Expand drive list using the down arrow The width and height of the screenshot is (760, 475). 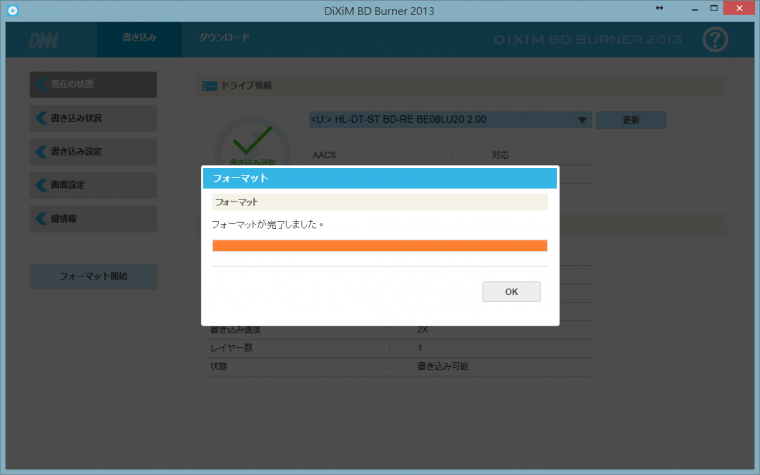tap(582, 120)
